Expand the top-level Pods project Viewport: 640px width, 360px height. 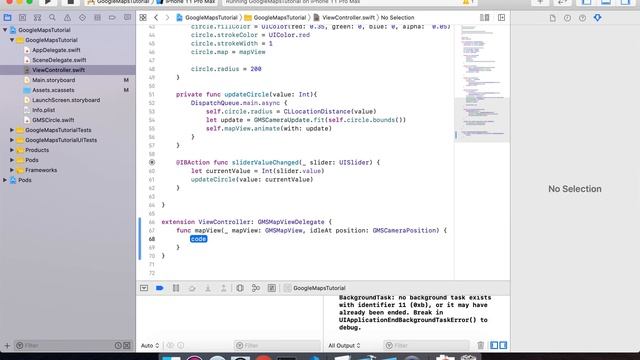pos(5,180)
